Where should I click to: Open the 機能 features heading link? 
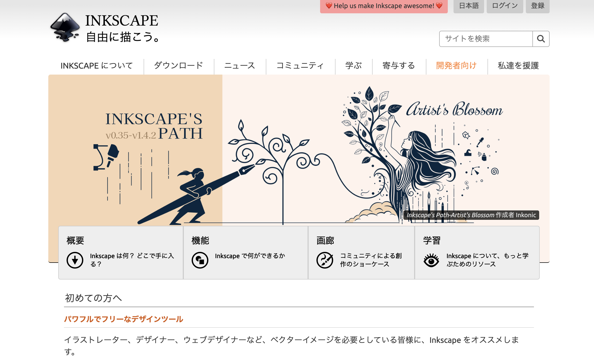200,240
